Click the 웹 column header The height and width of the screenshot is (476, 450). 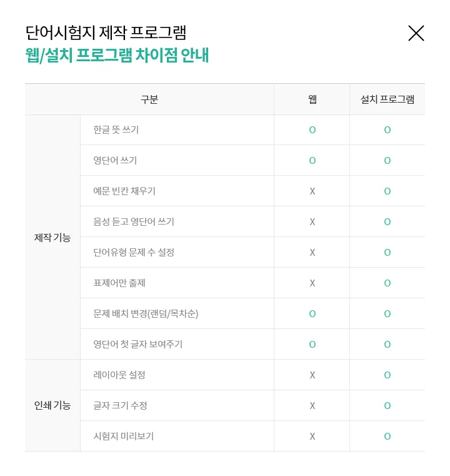(x=312, y=99)
